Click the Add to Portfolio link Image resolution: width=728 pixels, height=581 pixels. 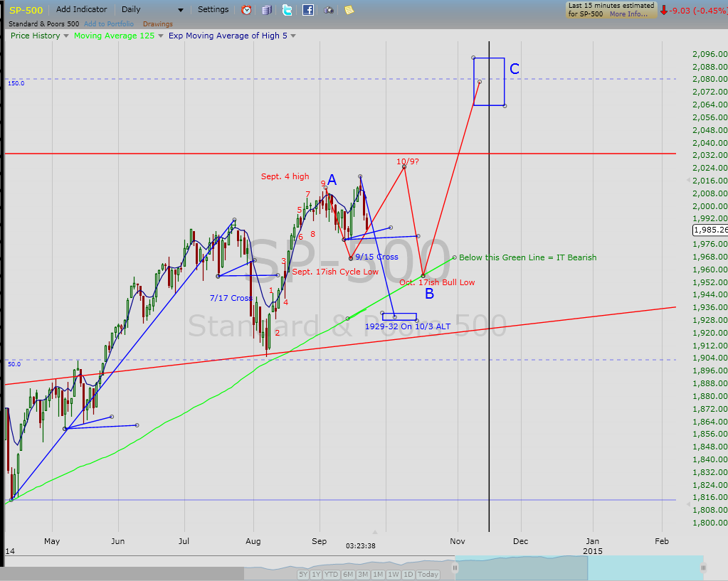[109, 24]
